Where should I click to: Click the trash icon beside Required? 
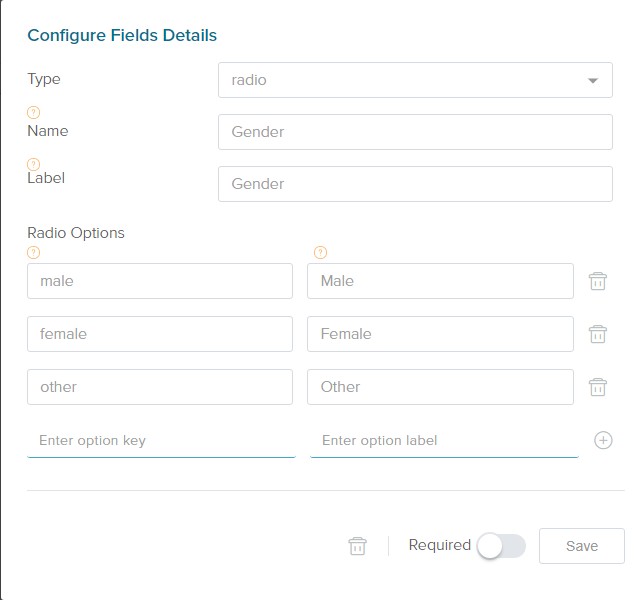[357, 546]
